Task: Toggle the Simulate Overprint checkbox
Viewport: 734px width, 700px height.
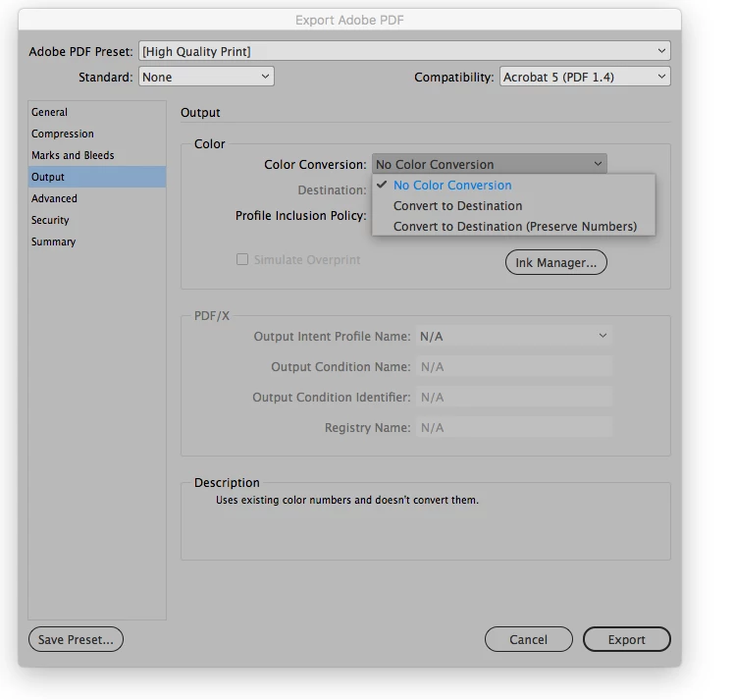Action: pos(242,259)
